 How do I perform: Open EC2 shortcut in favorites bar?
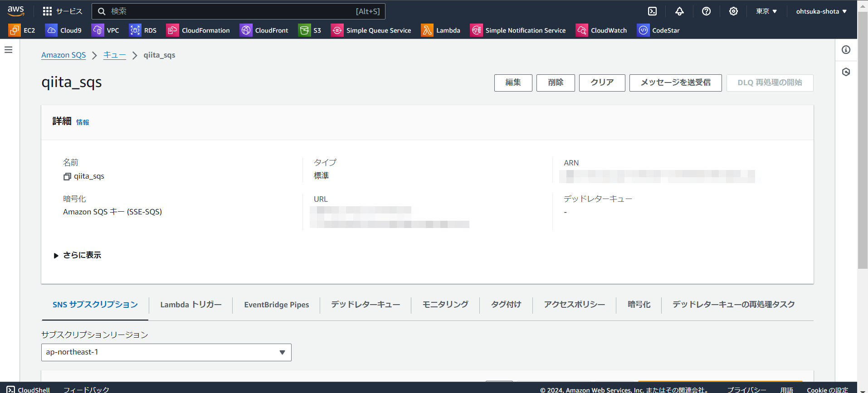pos(22,30)
